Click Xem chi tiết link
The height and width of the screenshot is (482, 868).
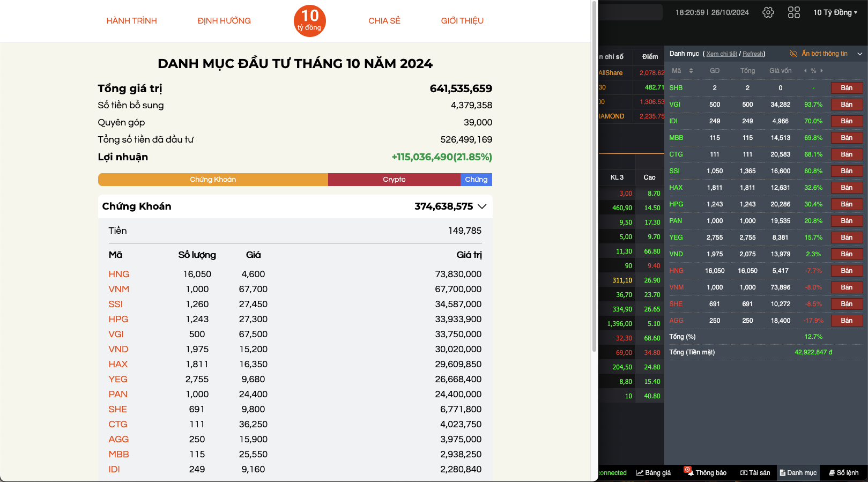[722, 54]
